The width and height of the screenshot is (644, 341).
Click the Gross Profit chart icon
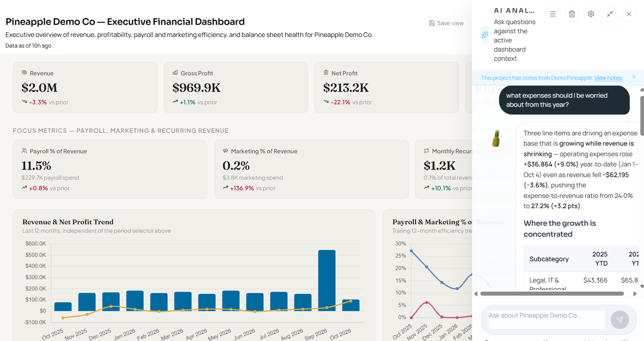pos(175,73)
